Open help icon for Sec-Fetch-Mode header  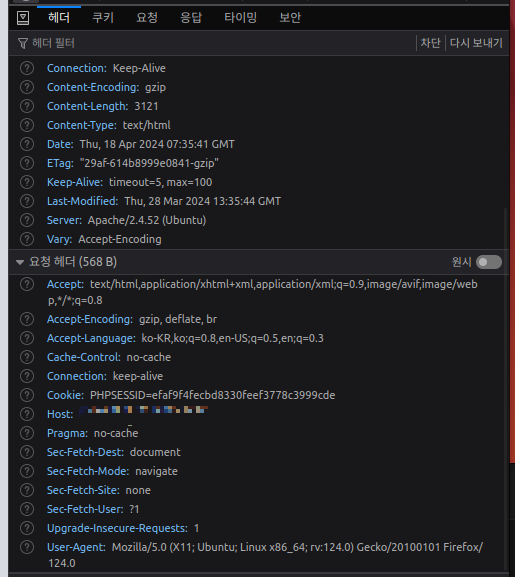[x=27, y=471]
